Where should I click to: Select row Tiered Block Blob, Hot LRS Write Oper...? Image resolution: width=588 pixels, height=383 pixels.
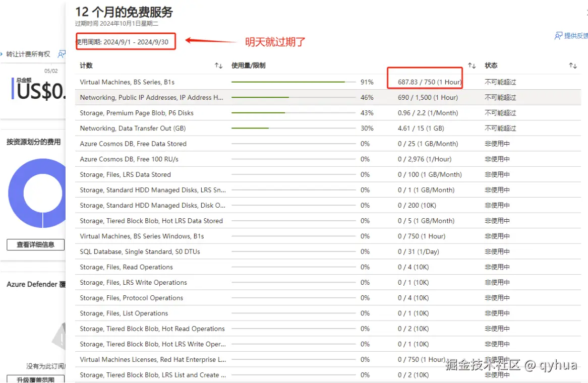tap(328, 344)
